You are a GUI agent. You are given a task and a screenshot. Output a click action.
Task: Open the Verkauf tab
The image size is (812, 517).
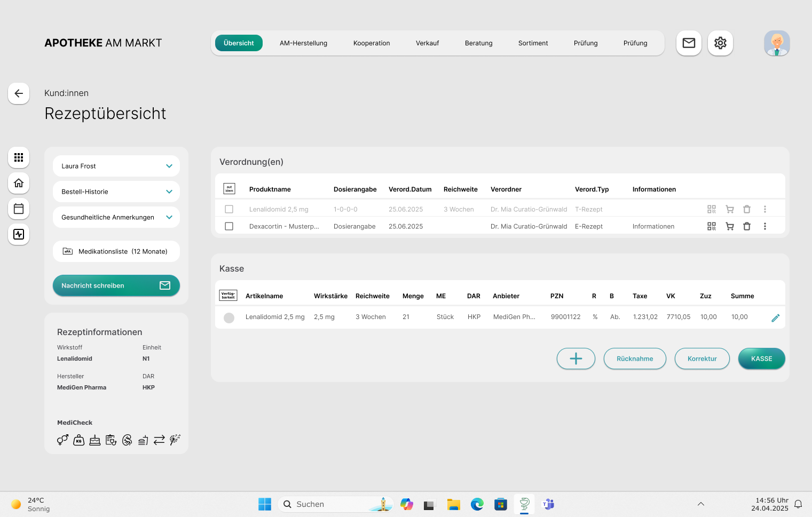[427, 43]
